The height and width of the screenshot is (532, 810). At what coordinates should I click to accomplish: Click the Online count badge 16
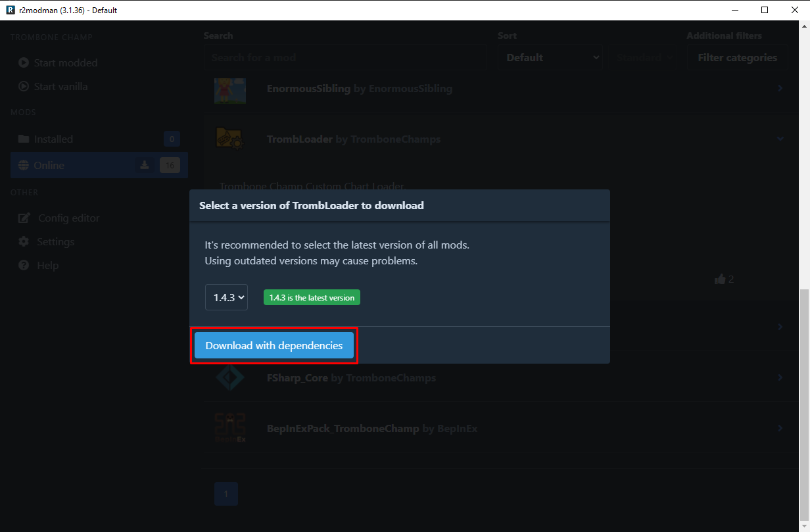pyautogui.click(x=170, y=166)
